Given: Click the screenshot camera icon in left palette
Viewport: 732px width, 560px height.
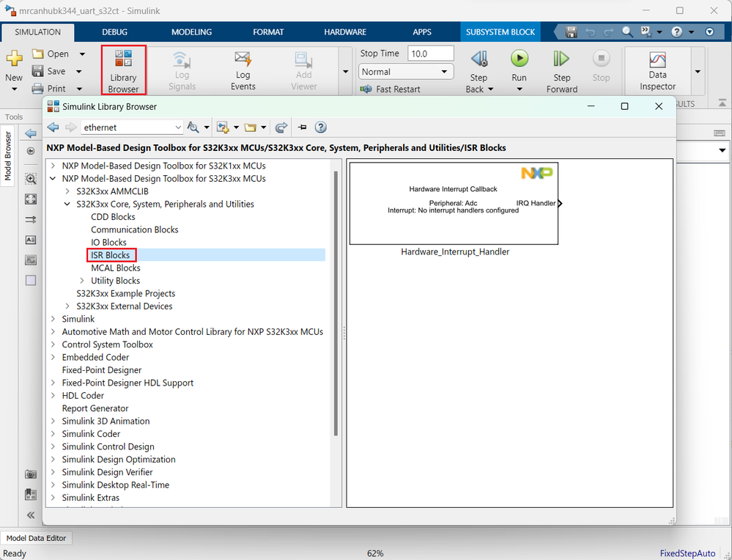Looking at the screenshot, I should coord(31,474).
